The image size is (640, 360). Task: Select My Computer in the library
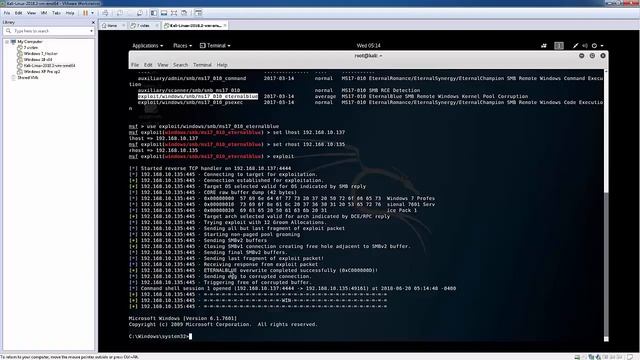(30, 42)
